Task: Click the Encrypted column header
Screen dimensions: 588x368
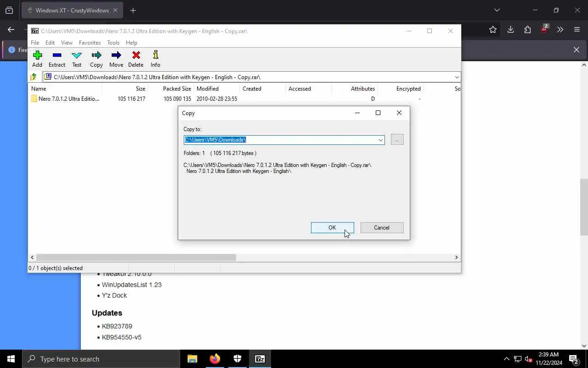Action: 401,89
